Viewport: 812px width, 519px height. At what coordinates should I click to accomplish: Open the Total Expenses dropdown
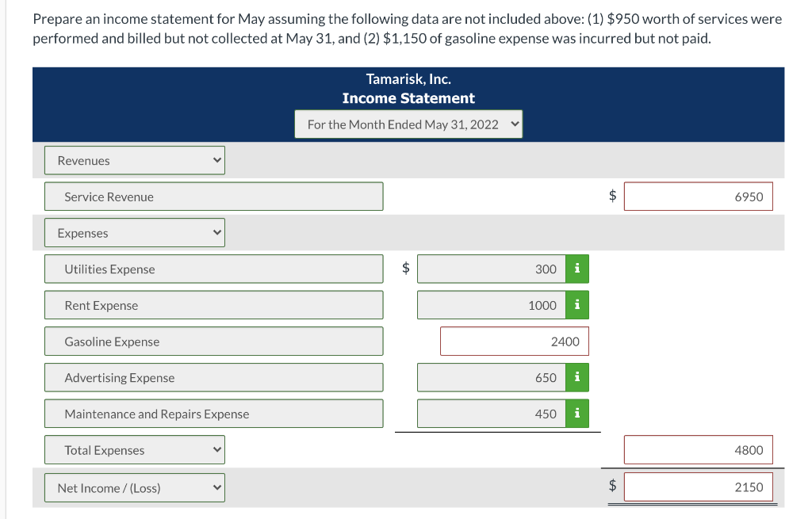coord(135,450)
